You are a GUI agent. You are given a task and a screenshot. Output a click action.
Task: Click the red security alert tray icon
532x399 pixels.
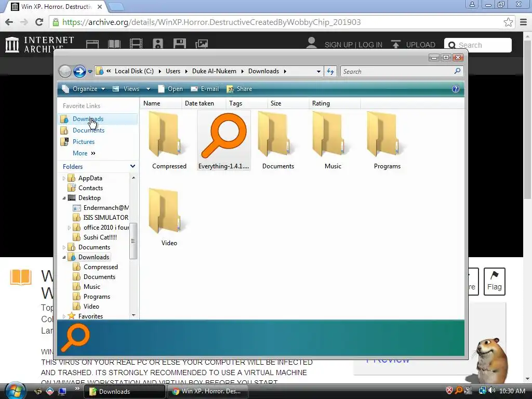(x=449, y=391)
